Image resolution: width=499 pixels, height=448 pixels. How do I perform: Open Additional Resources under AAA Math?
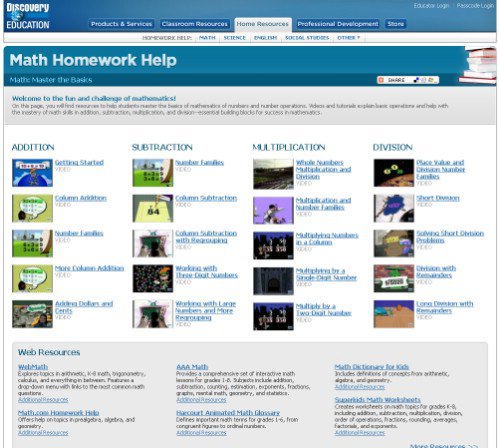click(x=201, y=399)
